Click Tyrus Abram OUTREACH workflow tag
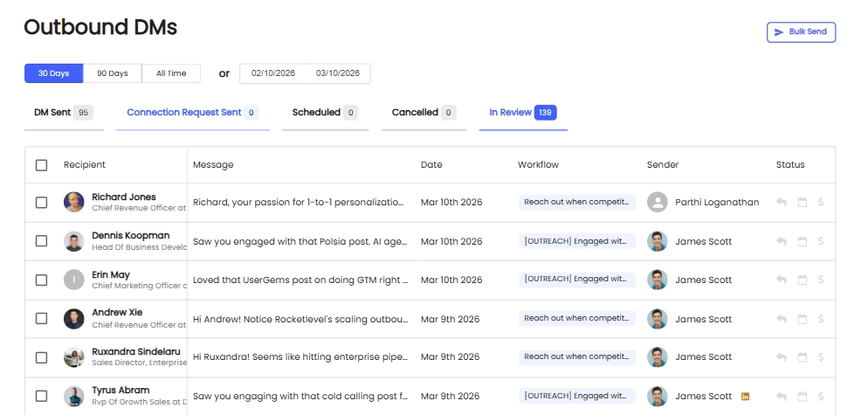 point(577,396)
